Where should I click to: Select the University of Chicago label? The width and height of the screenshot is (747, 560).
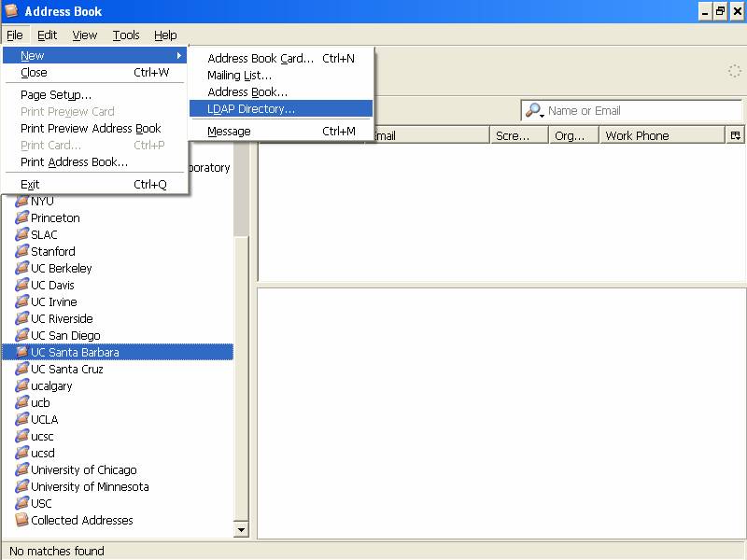point(84,469)
